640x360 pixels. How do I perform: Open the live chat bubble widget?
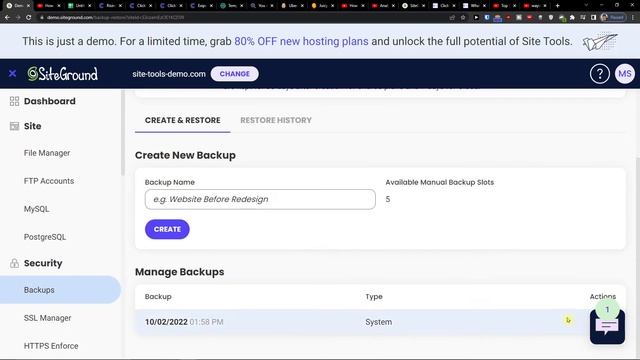tap(607, 326)
